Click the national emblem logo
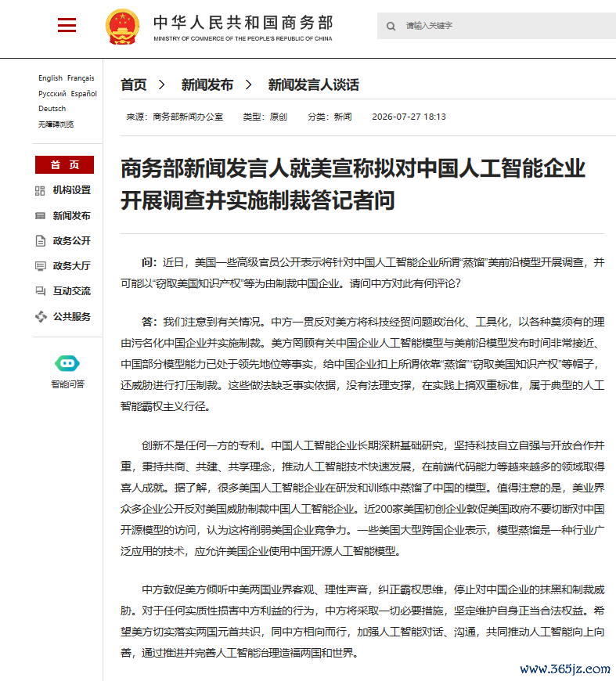This screenshot has width=616, height=681. tap(123, 27)
